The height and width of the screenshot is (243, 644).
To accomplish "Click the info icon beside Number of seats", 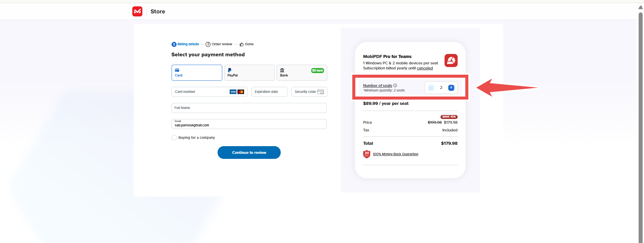I will point(395,85).
